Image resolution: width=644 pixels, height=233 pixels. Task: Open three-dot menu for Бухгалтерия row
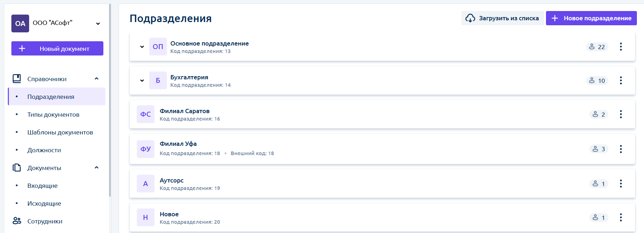click(621, 80)
